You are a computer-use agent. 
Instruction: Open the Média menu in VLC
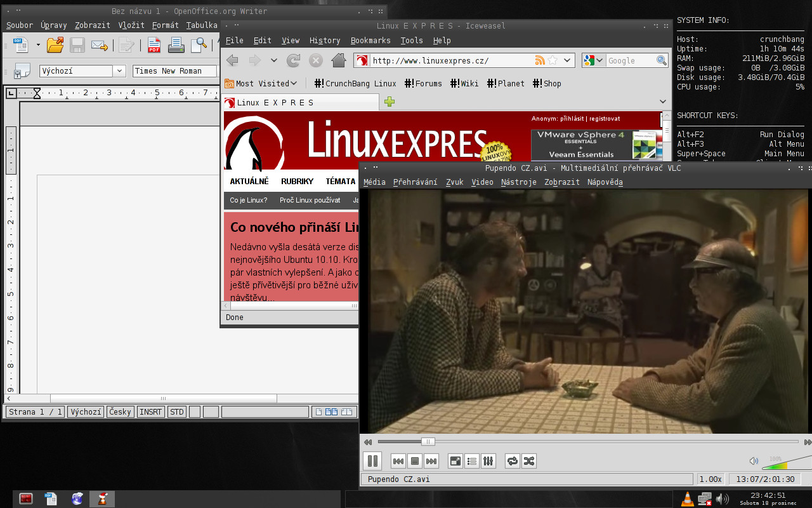pyautogui.click(x=374, y=182)
